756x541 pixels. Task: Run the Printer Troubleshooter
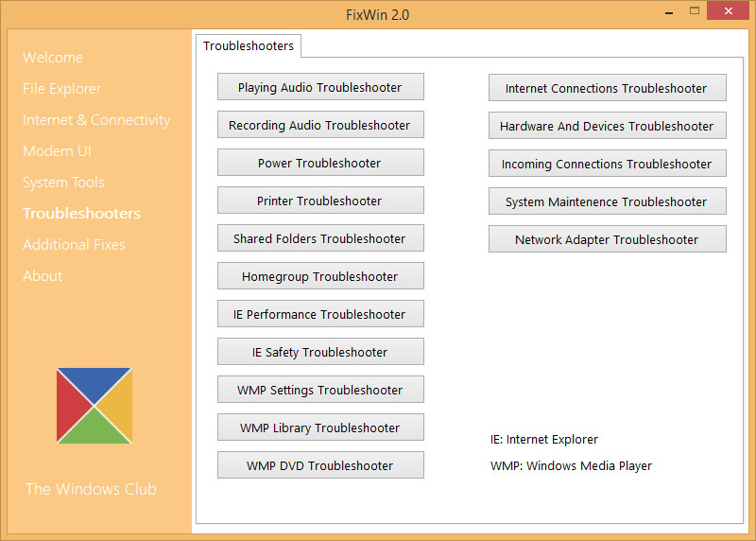coord(320,201)
